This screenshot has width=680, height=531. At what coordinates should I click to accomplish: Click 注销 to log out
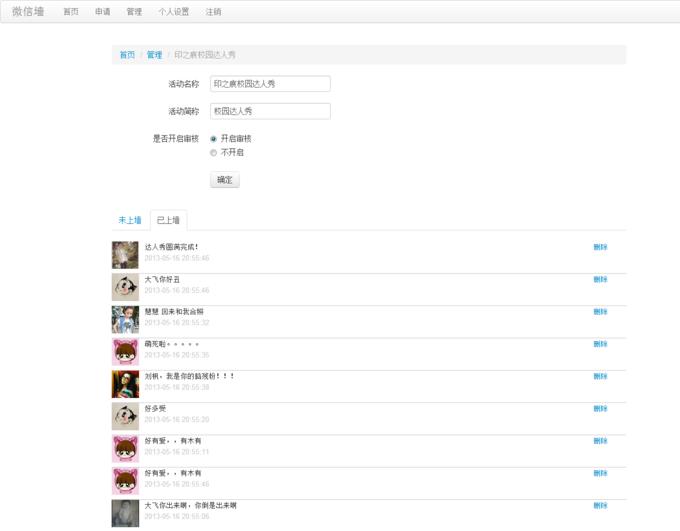pos(213,12)
